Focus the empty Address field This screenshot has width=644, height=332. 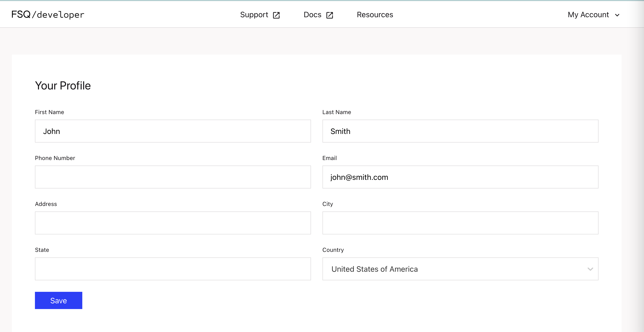[x=173, y=223]
